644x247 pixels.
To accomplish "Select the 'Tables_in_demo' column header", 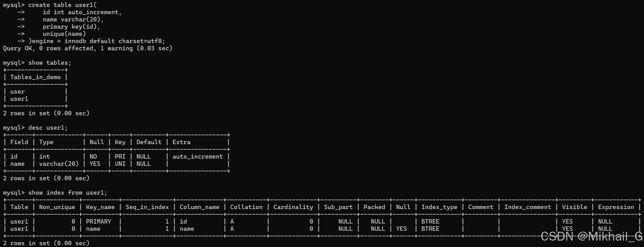I will pyautogui.click(x=36, y=77).
